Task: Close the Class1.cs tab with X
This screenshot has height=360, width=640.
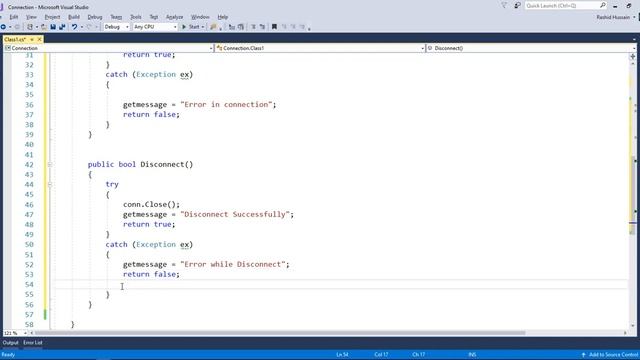Action: [x=40, y=39]
